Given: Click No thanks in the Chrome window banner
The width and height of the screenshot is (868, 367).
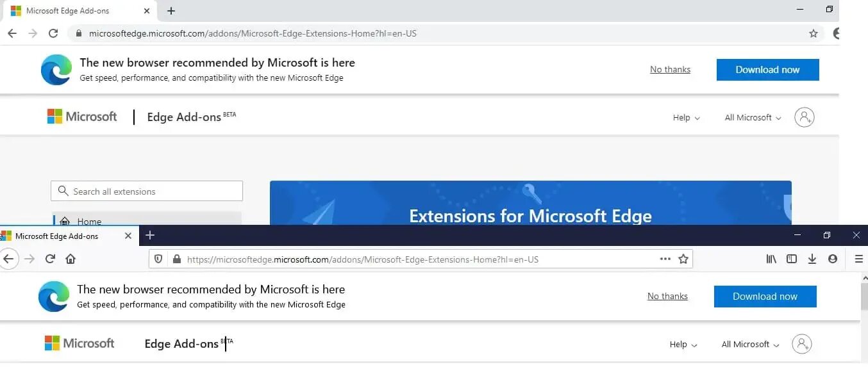Looking at the screenshot, I should click(x=670, y=69).
